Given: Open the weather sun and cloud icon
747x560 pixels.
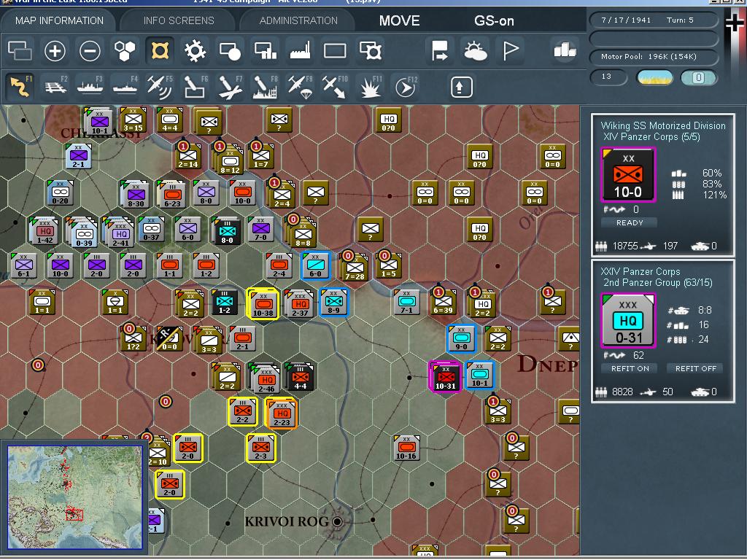Looking at the screenshot, I should [x=475, y=50].
